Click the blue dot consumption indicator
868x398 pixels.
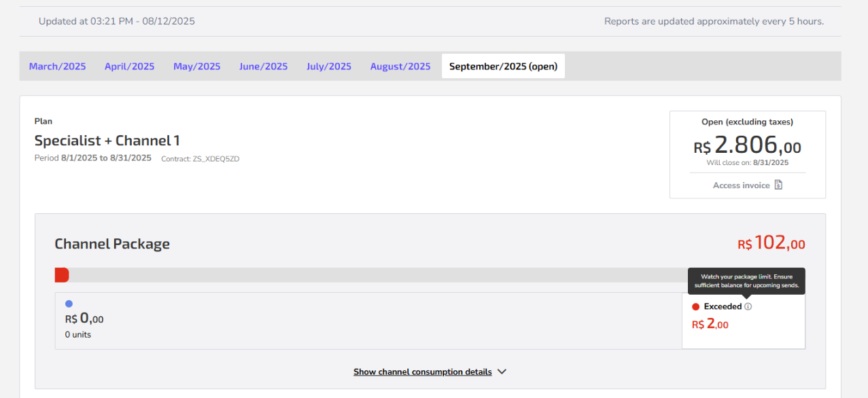pos(69,304)
